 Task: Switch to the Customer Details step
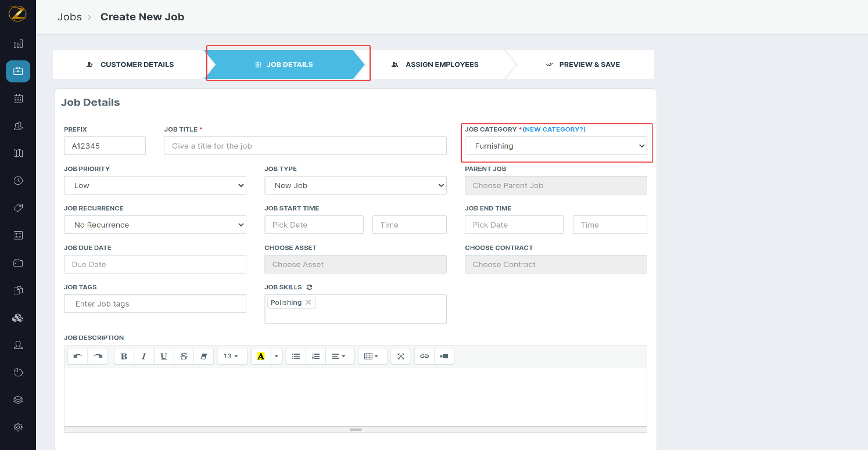pyautogui.click(x=131, y=64)
